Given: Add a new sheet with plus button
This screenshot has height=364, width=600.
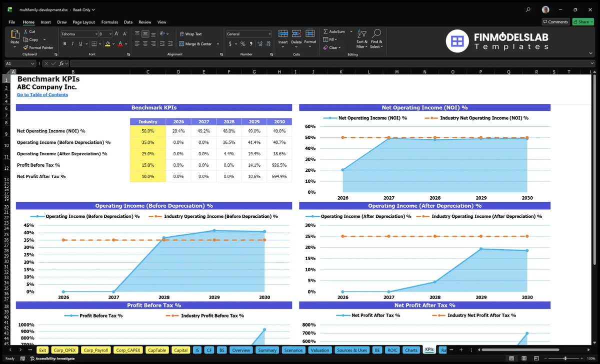Looking at the screenshot, I should click(x=461, y=350).
